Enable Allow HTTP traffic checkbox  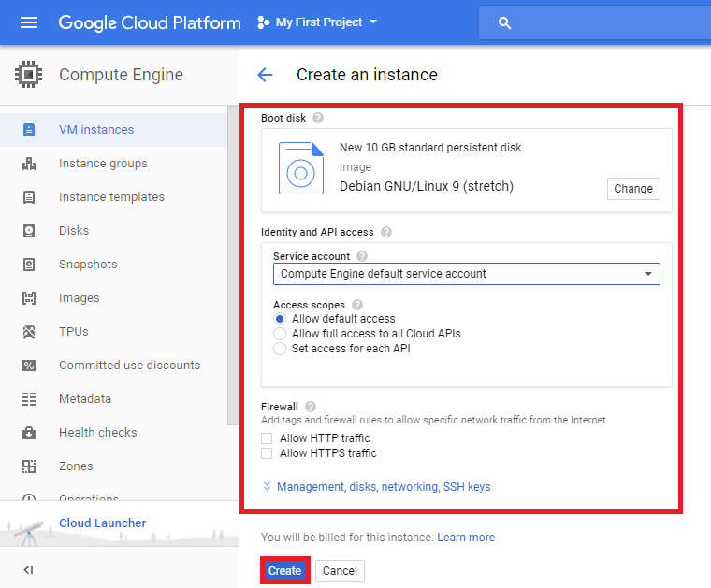point(267,438)
